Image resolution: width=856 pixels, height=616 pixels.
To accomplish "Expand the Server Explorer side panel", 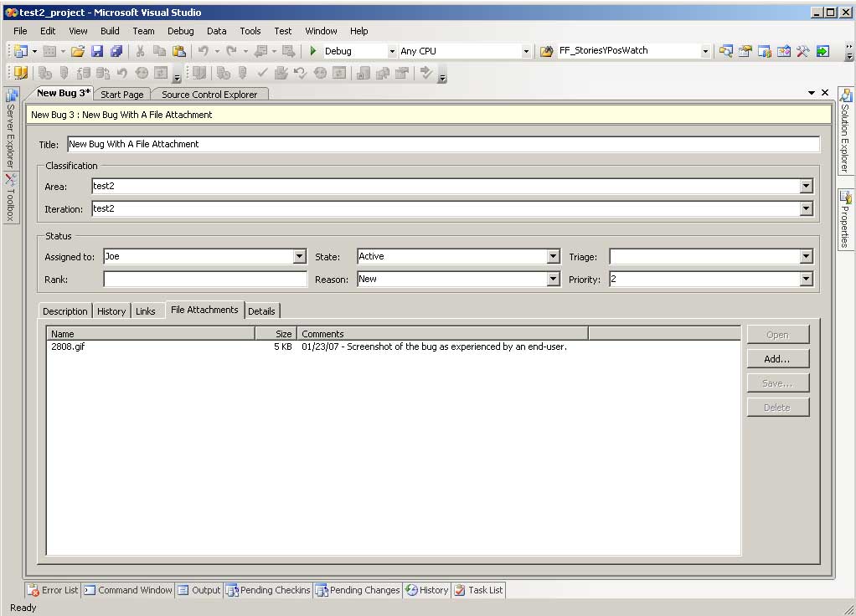I will click(11, 129).
